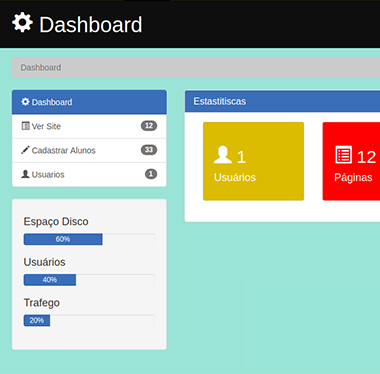
Task: Click the Usuários label above the 40% bar
Action: point(44,262)
